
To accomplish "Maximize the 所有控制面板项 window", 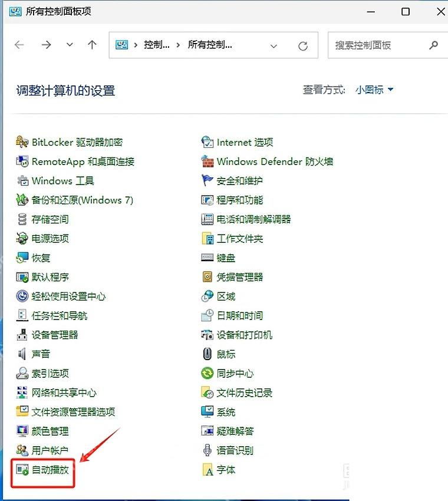I will tap(406, 12).
